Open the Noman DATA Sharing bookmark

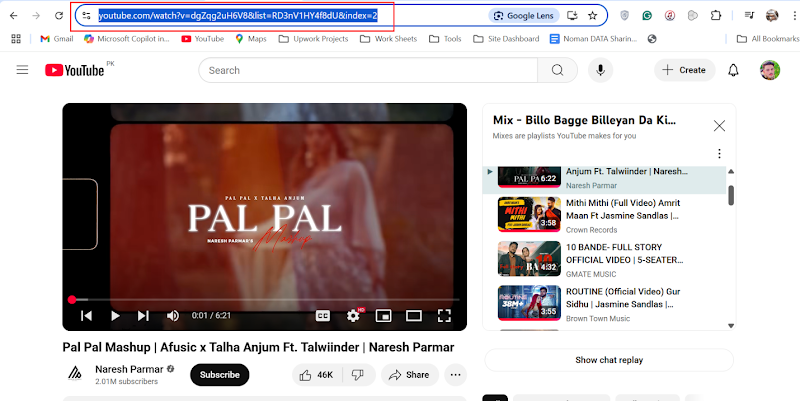593,39
